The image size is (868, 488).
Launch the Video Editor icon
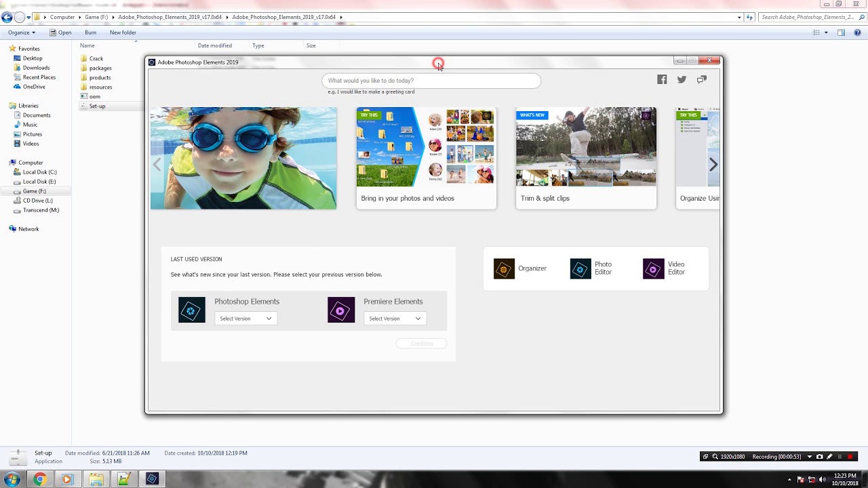click(654, 269)
